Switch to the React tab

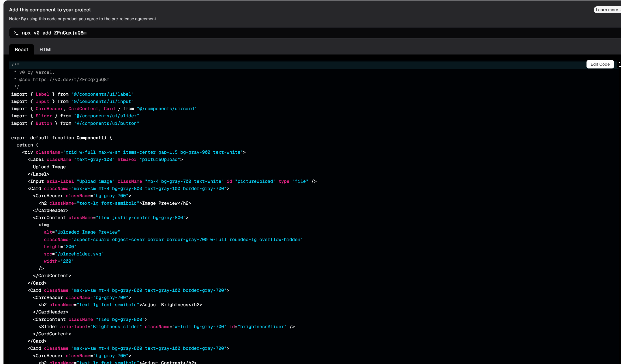pos(21,49)
